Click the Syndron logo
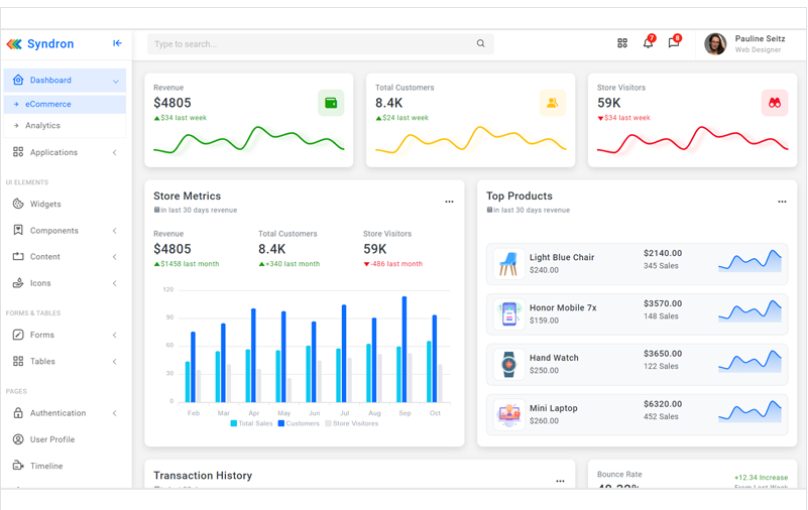This screenshot has height=510, width=808. pyautogui.click(x=40, y=44)
